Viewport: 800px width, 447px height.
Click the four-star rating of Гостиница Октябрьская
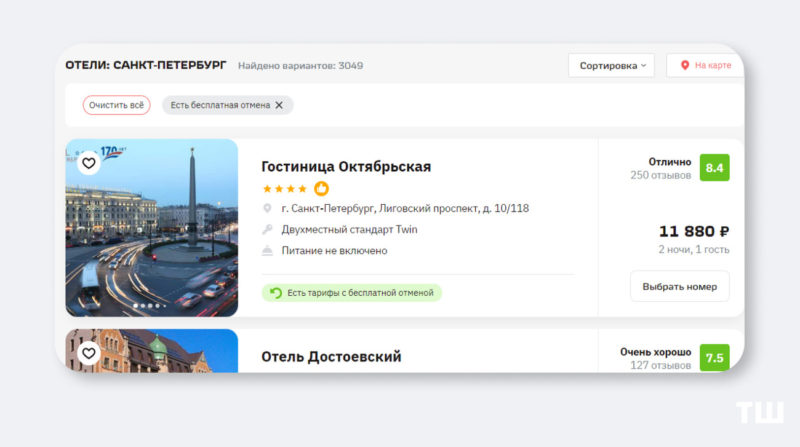click(x=284, y=189)
